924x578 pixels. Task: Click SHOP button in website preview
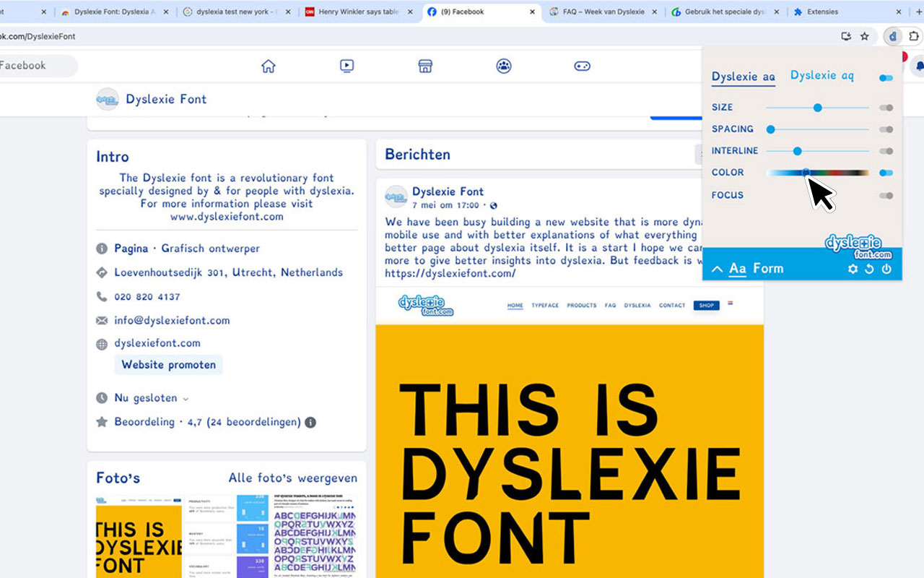pos(706,306)
